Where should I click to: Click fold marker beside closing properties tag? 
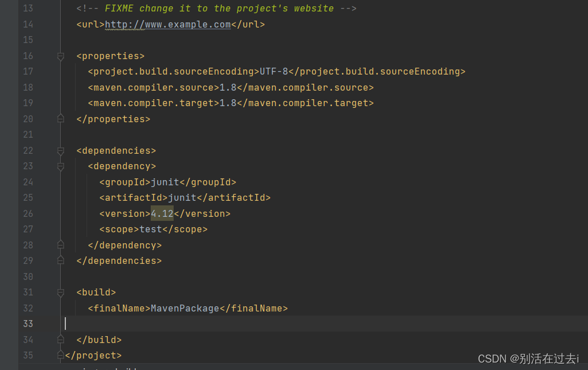(60, 119)
